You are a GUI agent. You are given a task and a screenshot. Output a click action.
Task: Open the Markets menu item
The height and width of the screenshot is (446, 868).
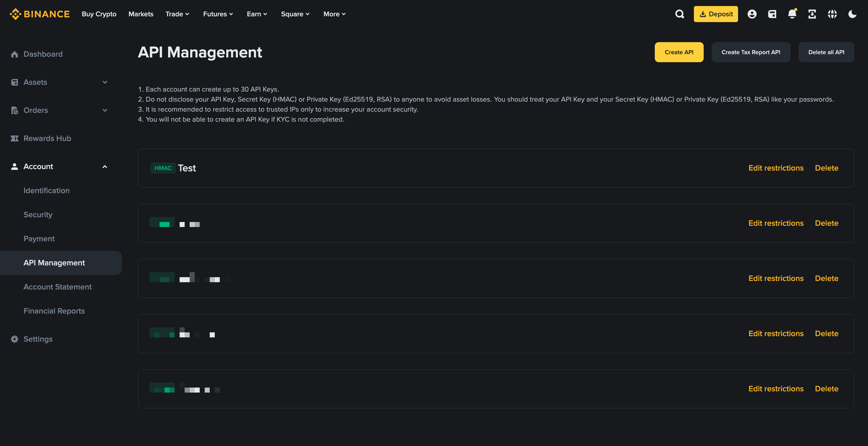click(141, 14)
